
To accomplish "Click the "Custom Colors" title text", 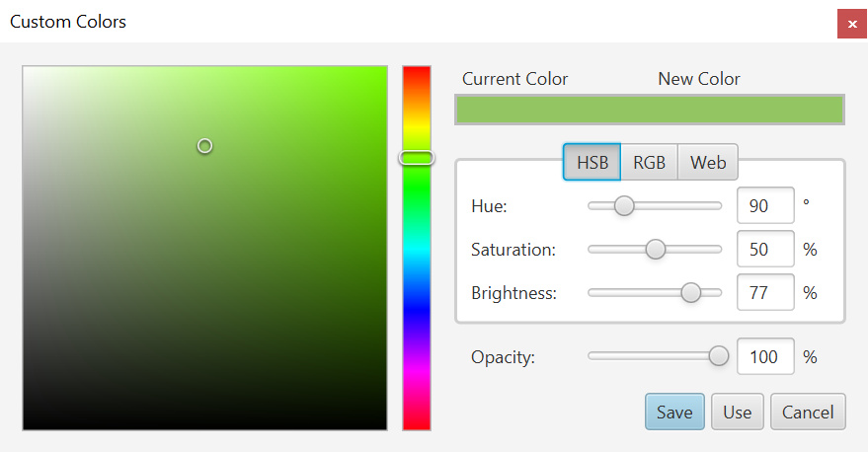I will (68, 22).
